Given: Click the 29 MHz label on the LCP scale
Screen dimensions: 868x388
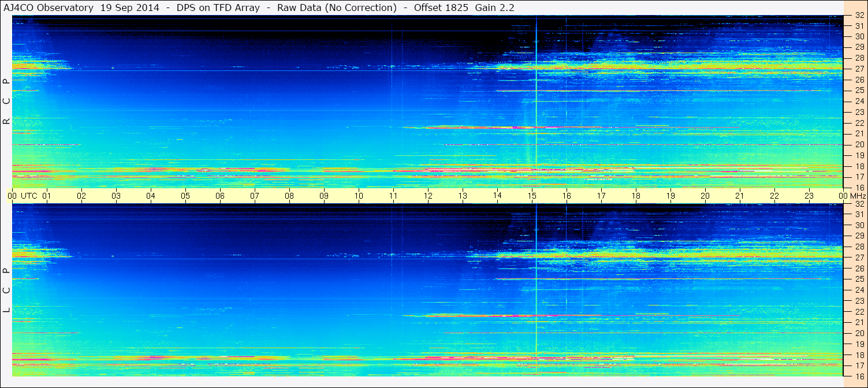Looking at the screenshot, I should click(x=859, y=236).
